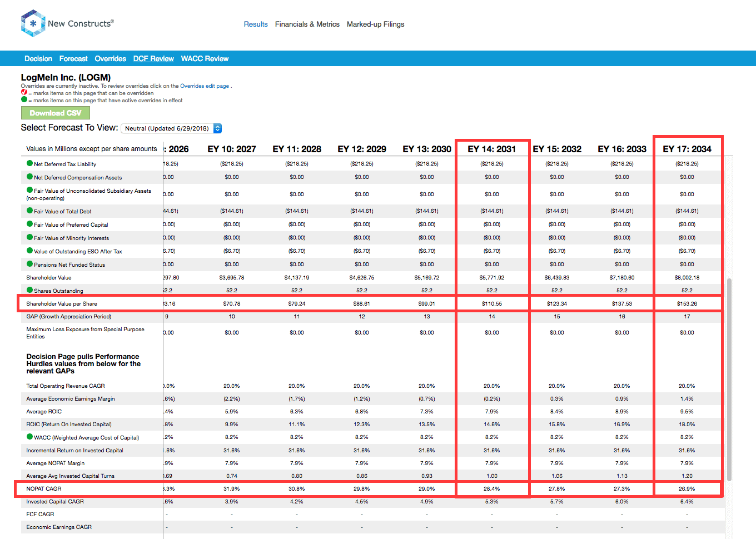Open the Results tab
This screenshot has width=756, height=539.
(256, 24)
